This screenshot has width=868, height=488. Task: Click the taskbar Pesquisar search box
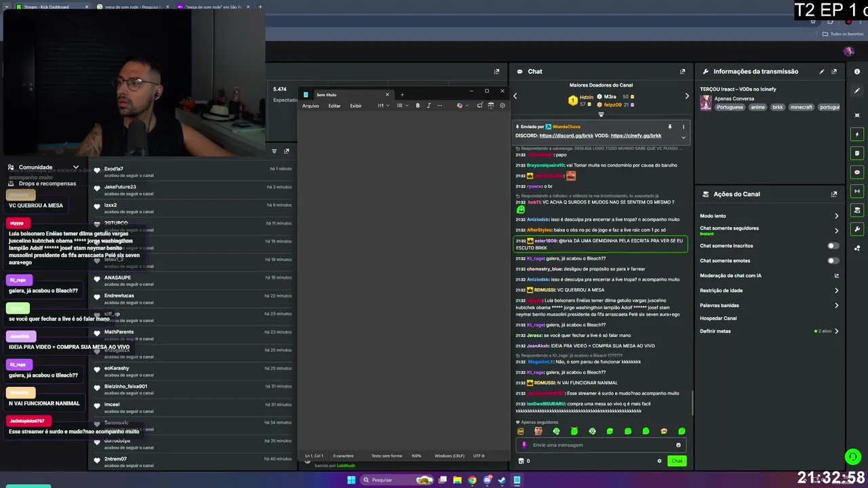(x=397, y=480)
